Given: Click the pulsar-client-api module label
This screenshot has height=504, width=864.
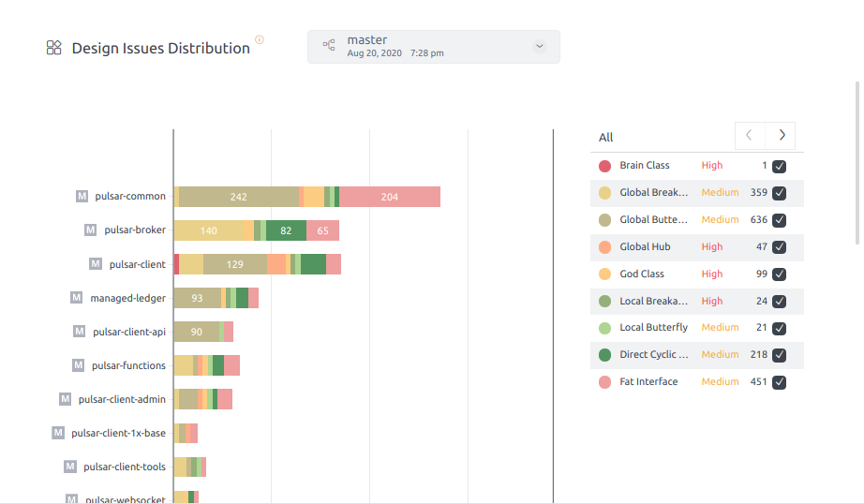Looking at the screenshot, I should pyautogui.click(x=129, y=332).
